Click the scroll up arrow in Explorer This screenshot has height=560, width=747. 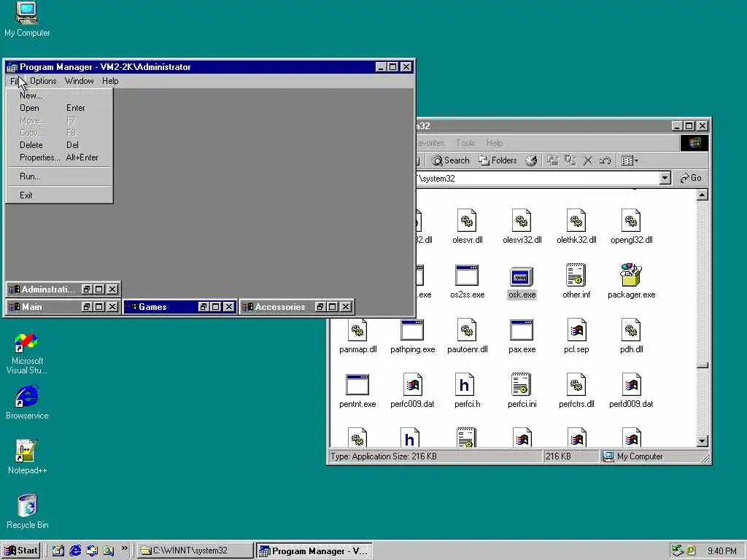[x=703, y=195]
